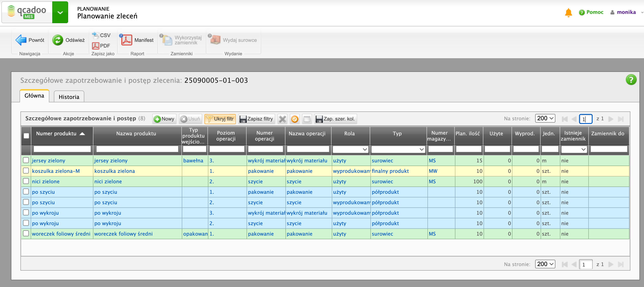Viewport: 644px width, 287px height.
Task: Select the Główna tab
Action: coord(34,96)
